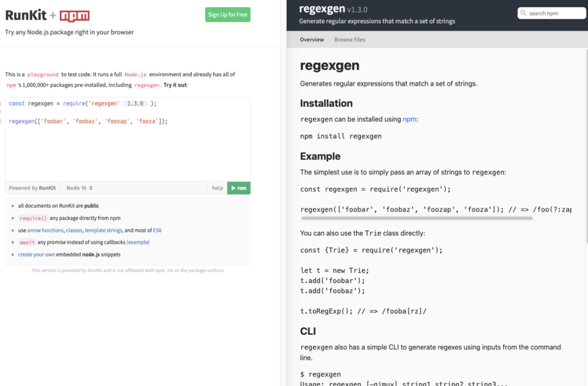Click the Installation heading
The image size is (588, 386).
point(326,103)
